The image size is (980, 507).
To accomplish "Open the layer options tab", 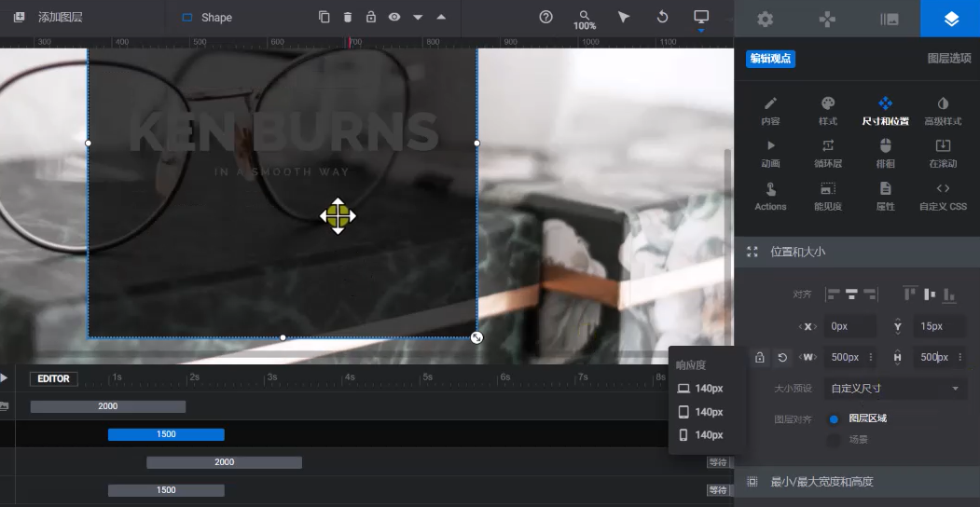I will pyautogui.click(x=950, y=19).
